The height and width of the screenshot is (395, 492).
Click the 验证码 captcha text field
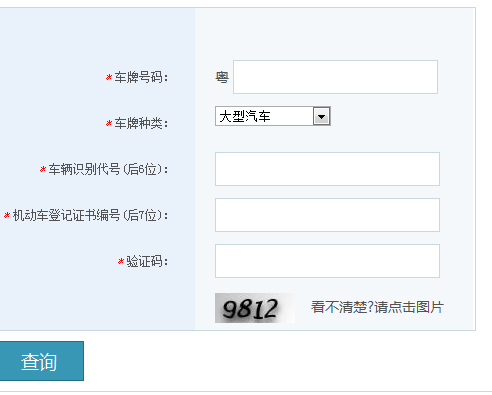[x=327, y=261]
